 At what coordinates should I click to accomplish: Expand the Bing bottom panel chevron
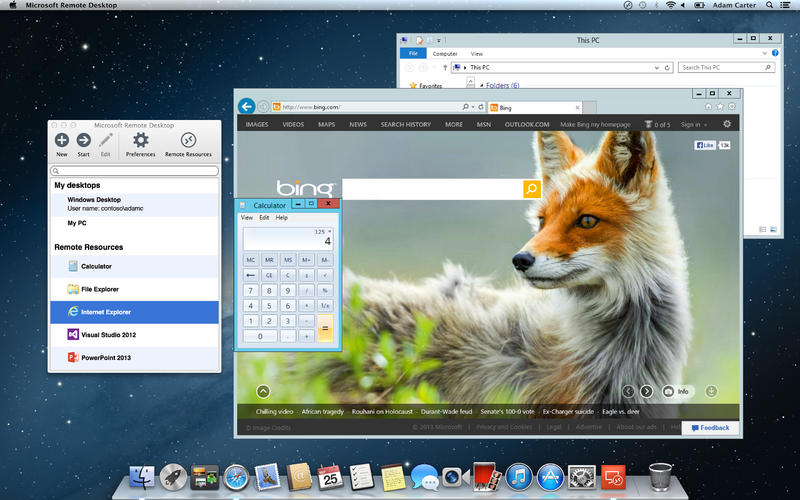[263, 391]
